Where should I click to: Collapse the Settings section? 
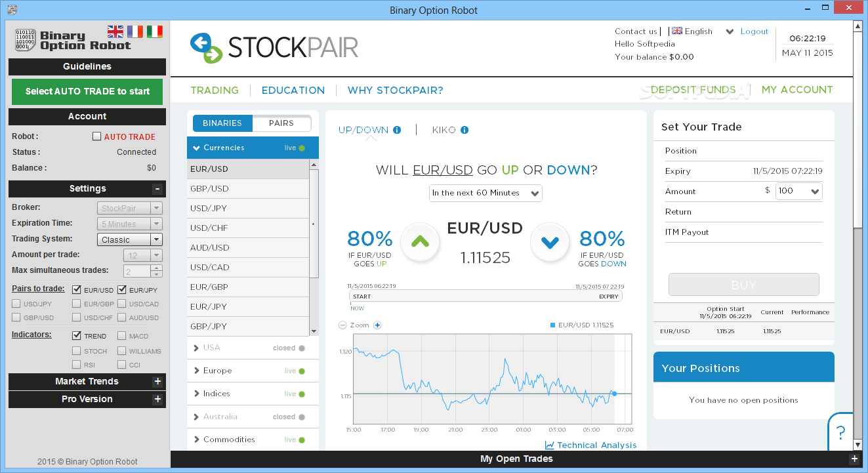(x=157, y=189)
